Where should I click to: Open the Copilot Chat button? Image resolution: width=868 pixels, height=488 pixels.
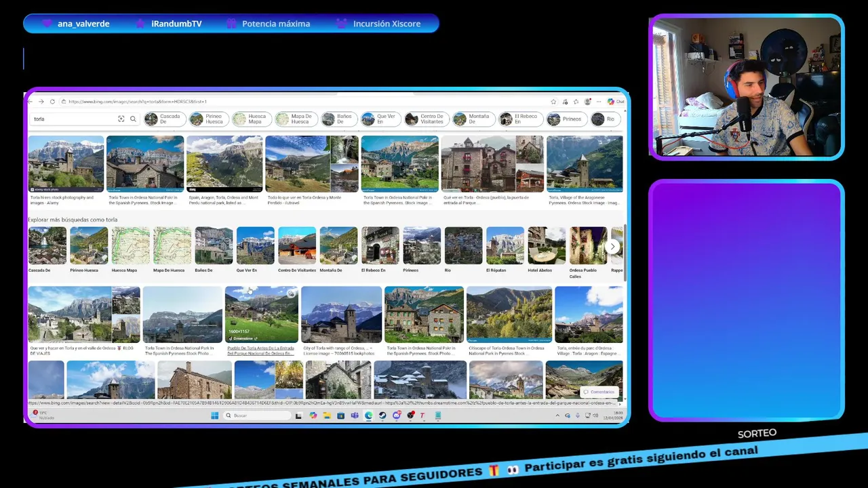616,102
